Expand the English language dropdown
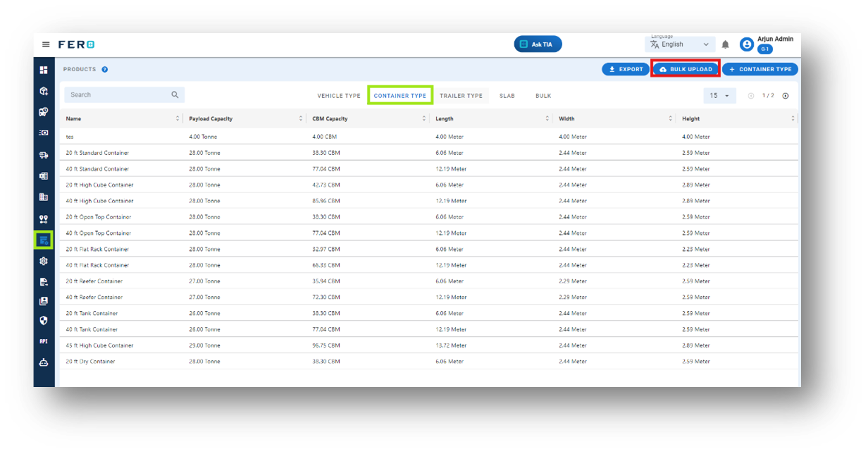 pos(681,44)
